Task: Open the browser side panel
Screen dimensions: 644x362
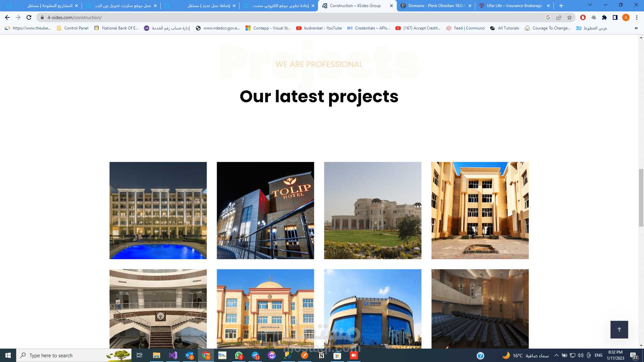Action: tap(615, 17)
